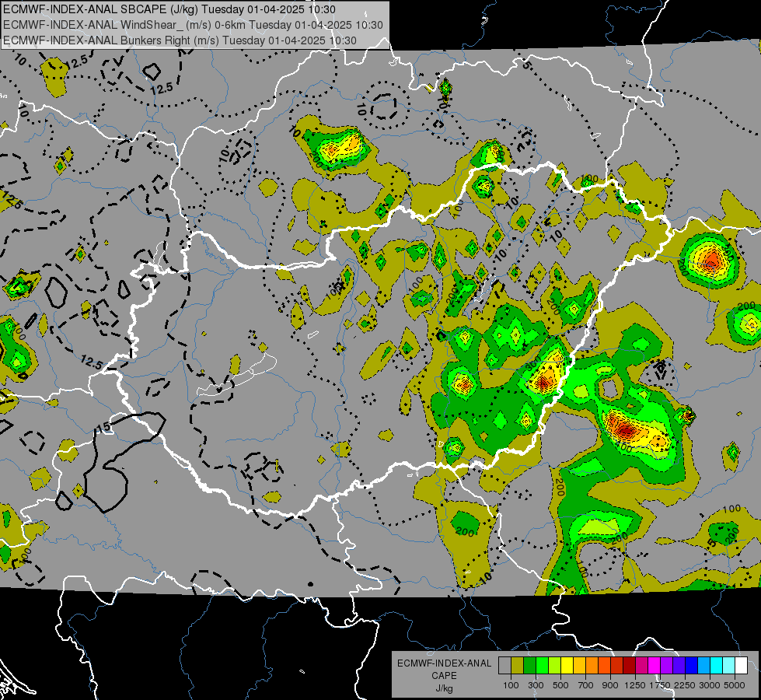The height and width of the screenshot is (700, 761).
Task: Click the legend value 5000
Action: click(x=735, y=685)
